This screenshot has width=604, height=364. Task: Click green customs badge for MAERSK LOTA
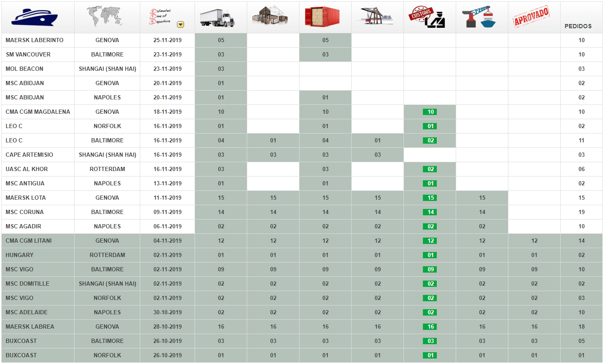coord(430,198)
